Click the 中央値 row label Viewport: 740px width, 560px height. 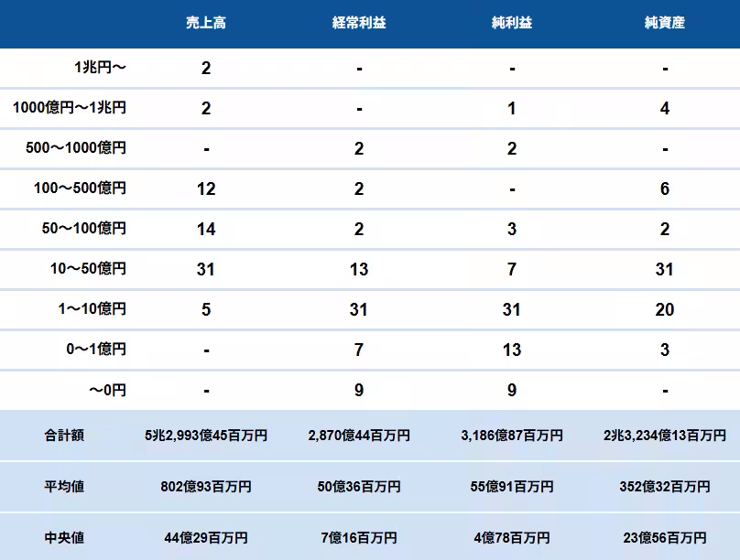64,538
